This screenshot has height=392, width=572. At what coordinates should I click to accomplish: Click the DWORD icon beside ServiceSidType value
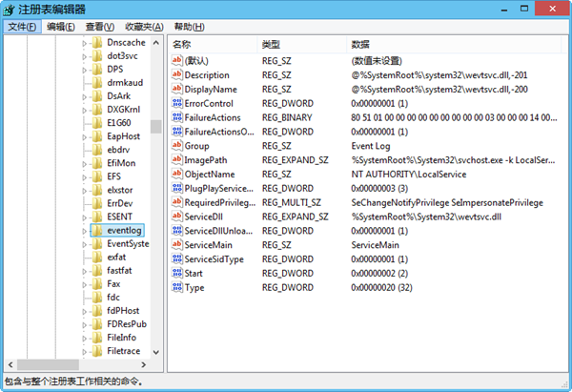pos(177,259)
